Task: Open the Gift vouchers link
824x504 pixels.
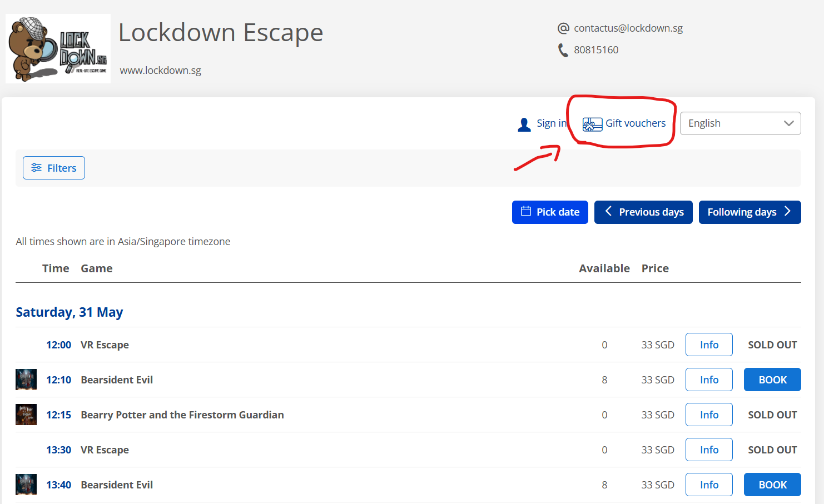Action: [x=636, y=123]
